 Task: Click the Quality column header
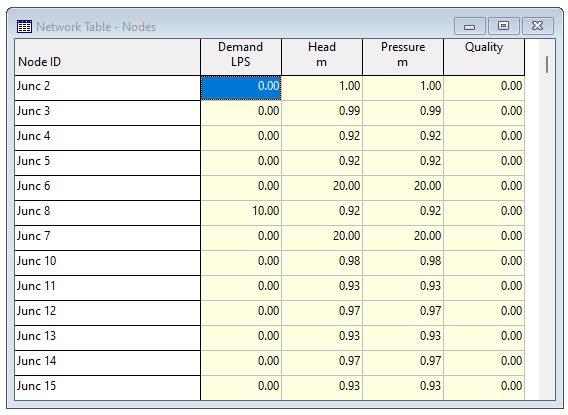pyautogui.click(x=484, y=57)
